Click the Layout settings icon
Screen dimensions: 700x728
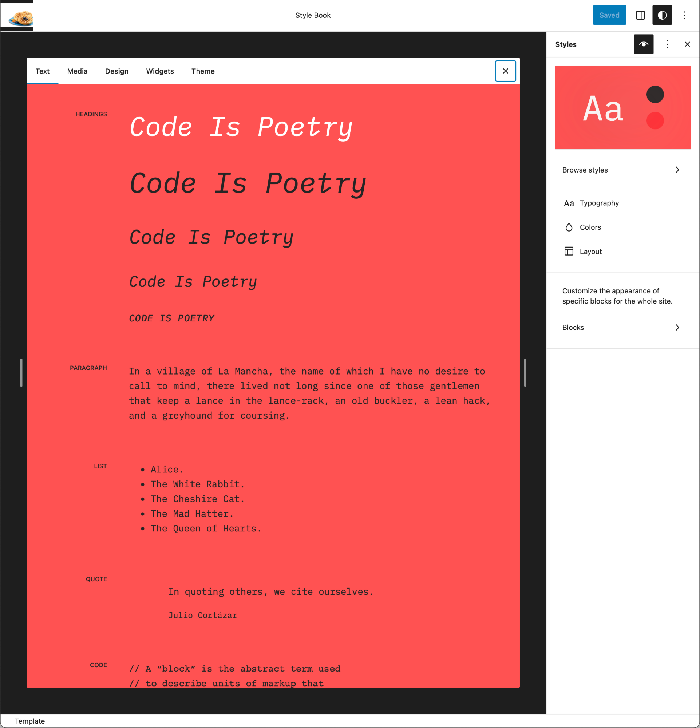569,252
